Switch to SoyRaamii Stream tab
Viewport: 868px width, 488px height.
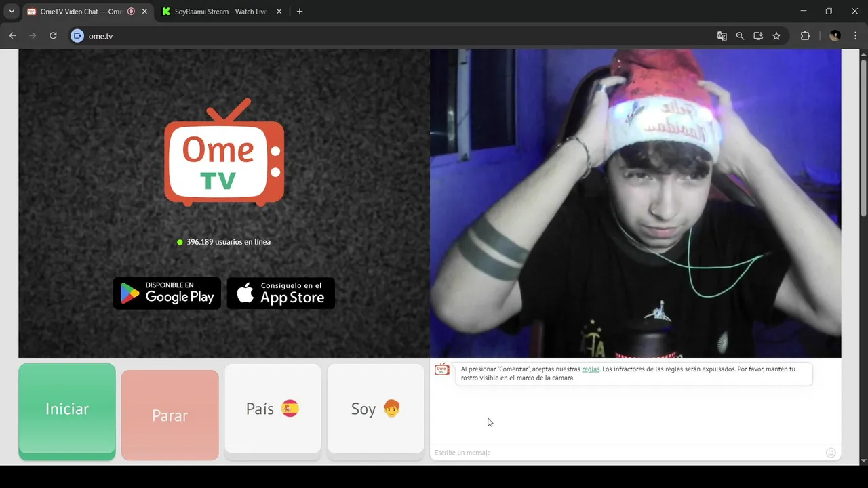point(220,12)
